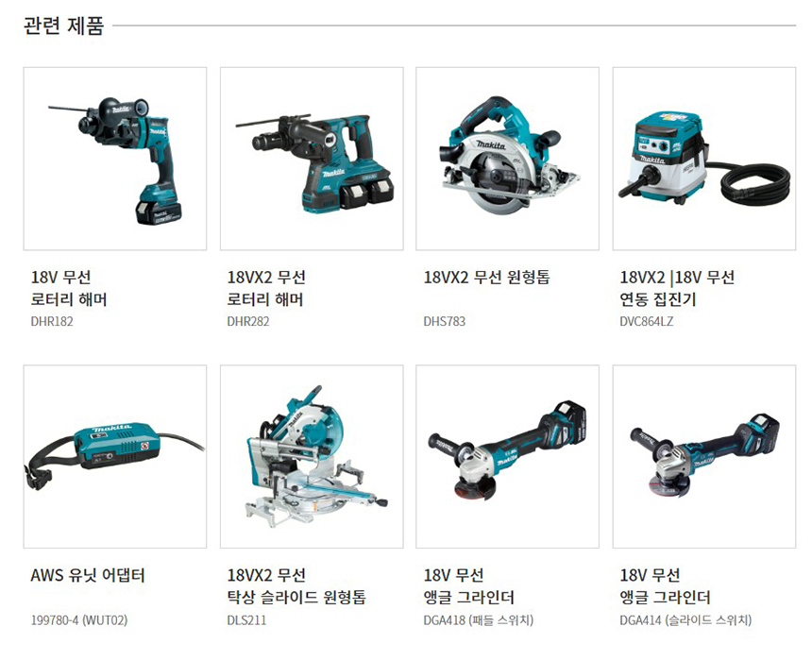Screen dimensions: 812x660
Task: Click the 관련 제품 section heading
Action: click(x=63, y=25)
